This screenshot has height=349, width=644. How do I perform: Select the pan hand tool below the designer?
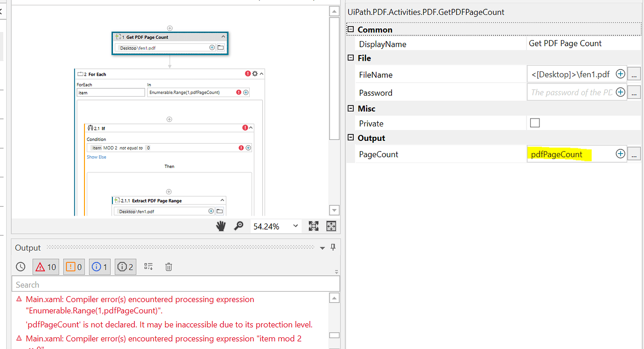tap(220, 226)
